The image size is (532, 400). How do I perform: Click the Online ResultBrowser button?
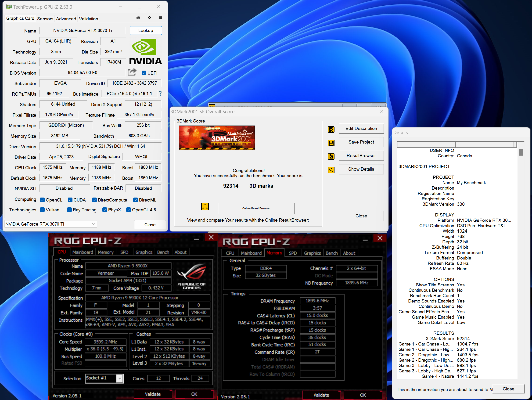(256, 208)
